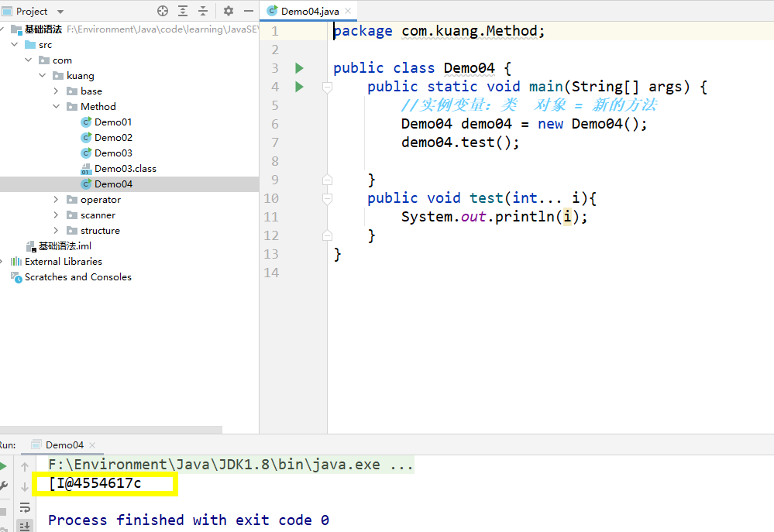Select the Demo04.java editor tab
The height and width of the screenshot is (532, 774).
(x=309, y=11)
